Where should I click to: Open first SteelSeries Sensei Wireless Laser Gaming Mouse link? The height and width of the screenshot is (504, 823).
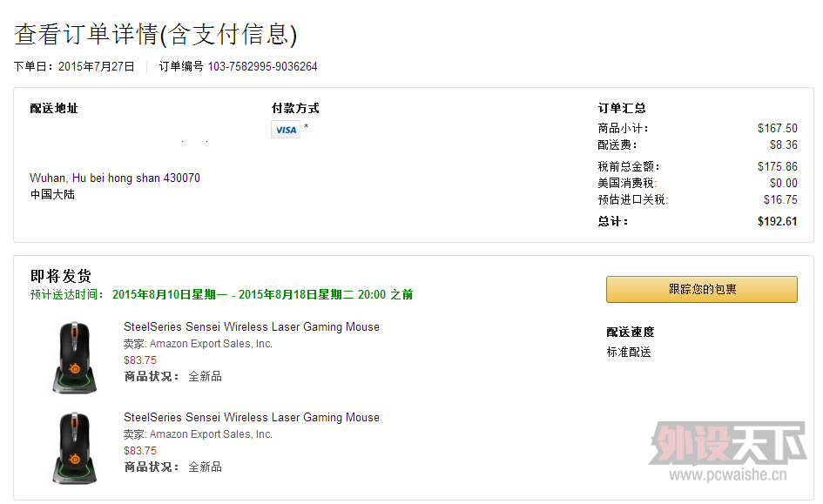point(252,326)
